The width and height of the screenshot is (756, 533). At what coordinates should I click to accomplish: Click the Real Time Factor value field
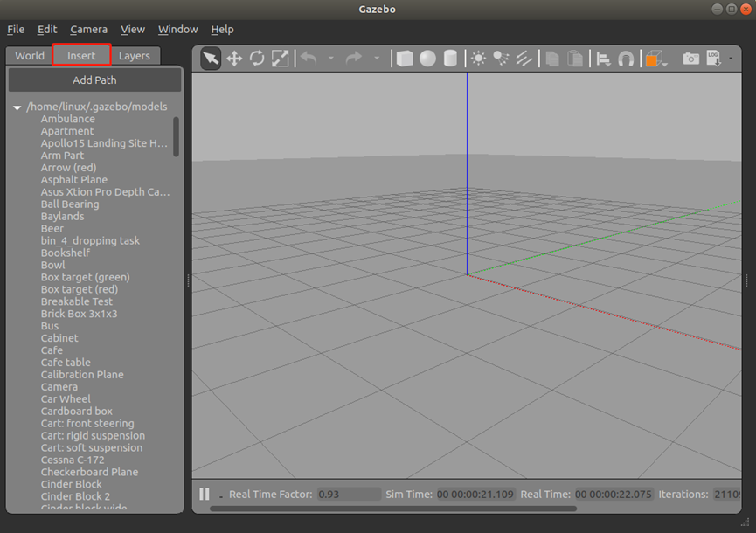tap(349, 495)
